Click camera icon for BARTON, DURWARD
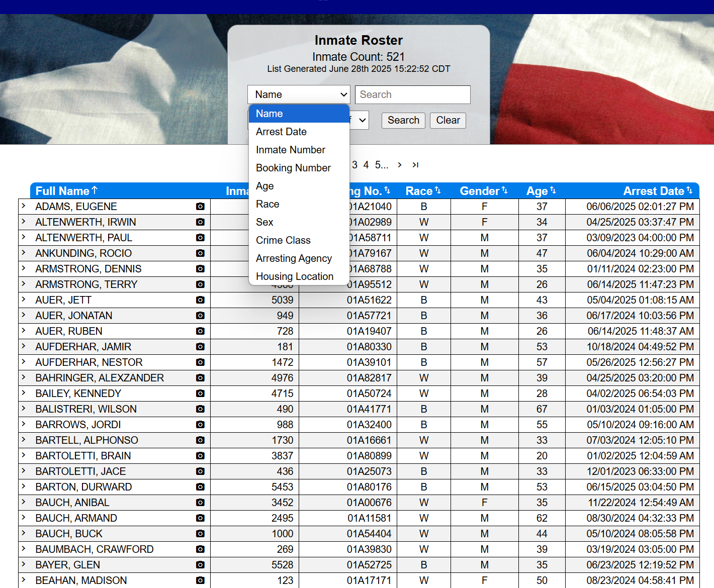The height and width of the screenshot is (588, 714). tap(200, 487)
